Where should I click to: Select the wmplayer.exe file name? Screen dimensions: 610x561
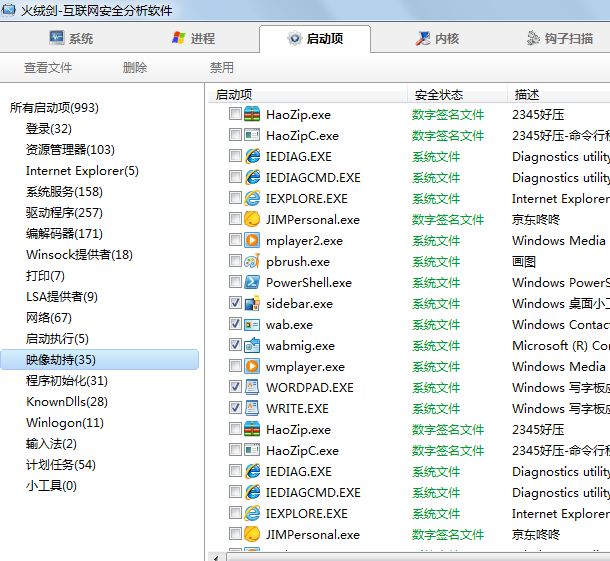click(x=305, y=367)
